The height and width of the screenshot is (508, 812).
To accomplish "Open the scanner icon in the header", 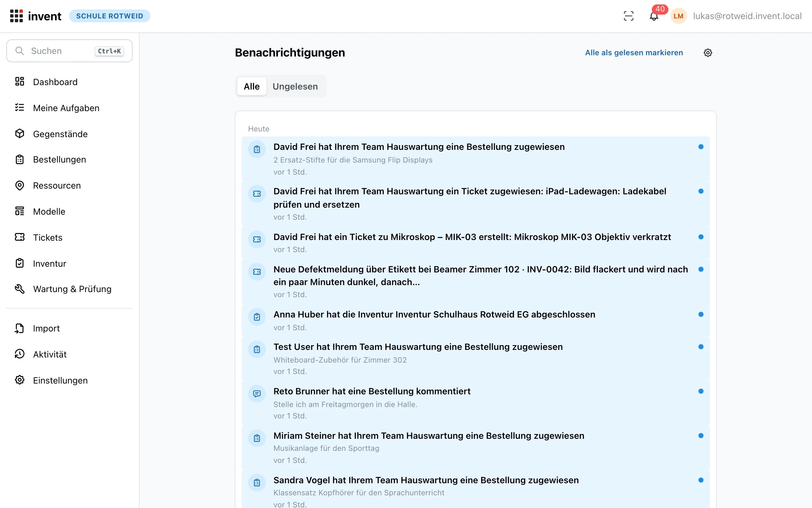I will pyautogui.click(x=628, y=16).
